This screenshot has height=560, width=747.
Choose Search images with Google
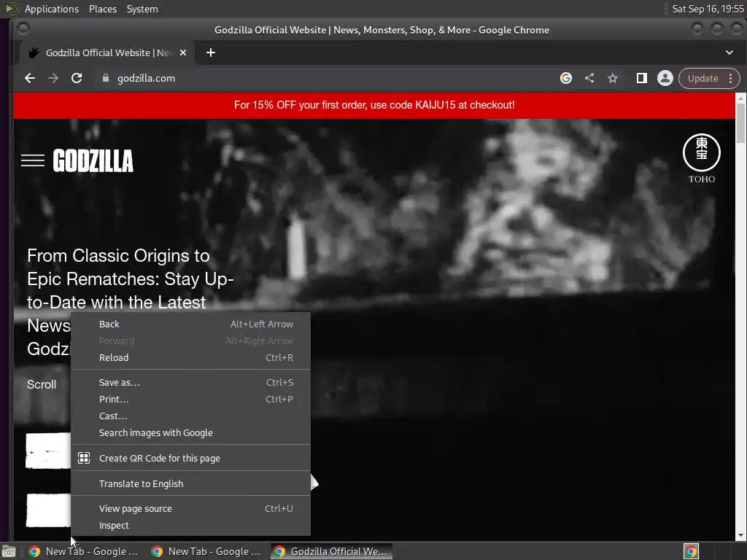tap(190, 433)
